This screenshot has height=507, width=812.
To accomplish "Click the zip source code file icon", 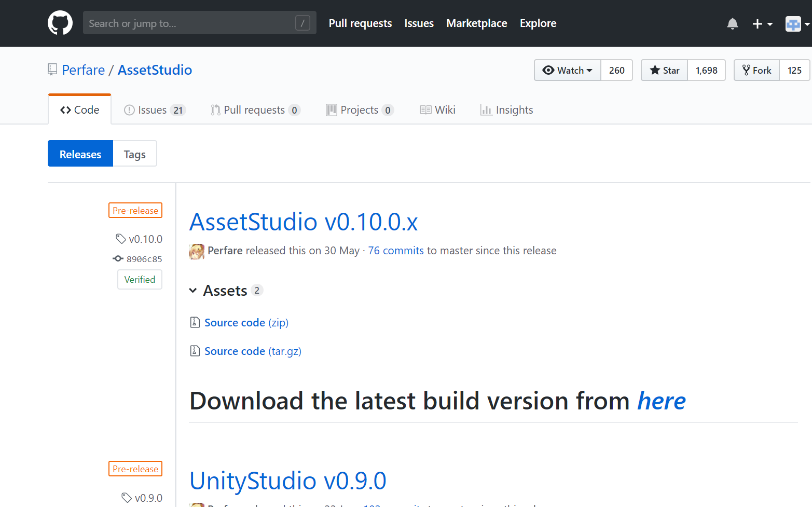I will click(x=195, y=322).
